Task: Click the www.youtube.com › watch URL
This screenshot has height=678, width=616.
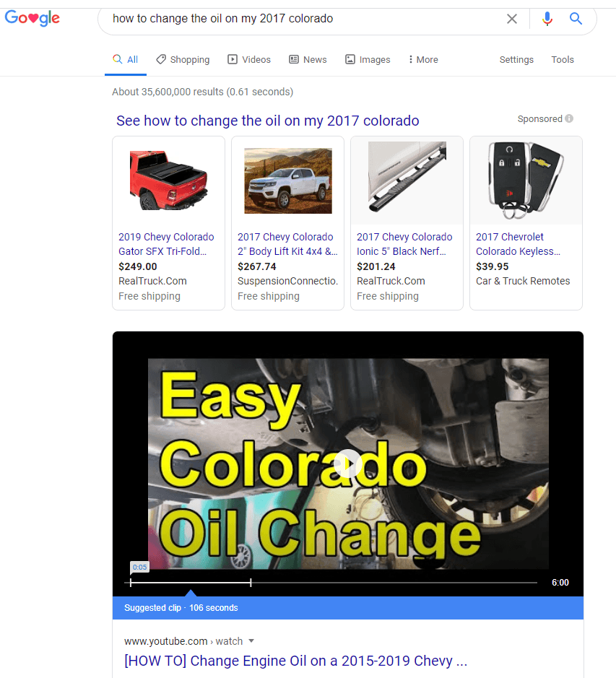Action: tap(183, 641)
